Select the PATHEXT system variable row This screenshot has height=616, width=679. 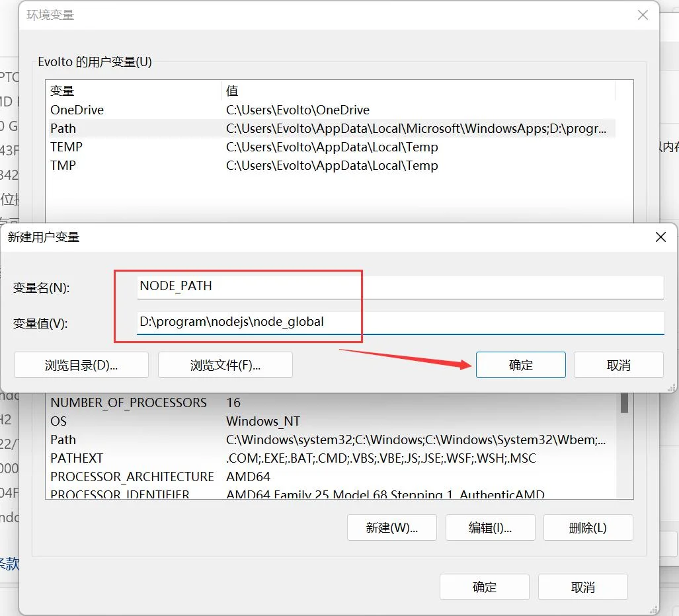click(x=77, y=458)
